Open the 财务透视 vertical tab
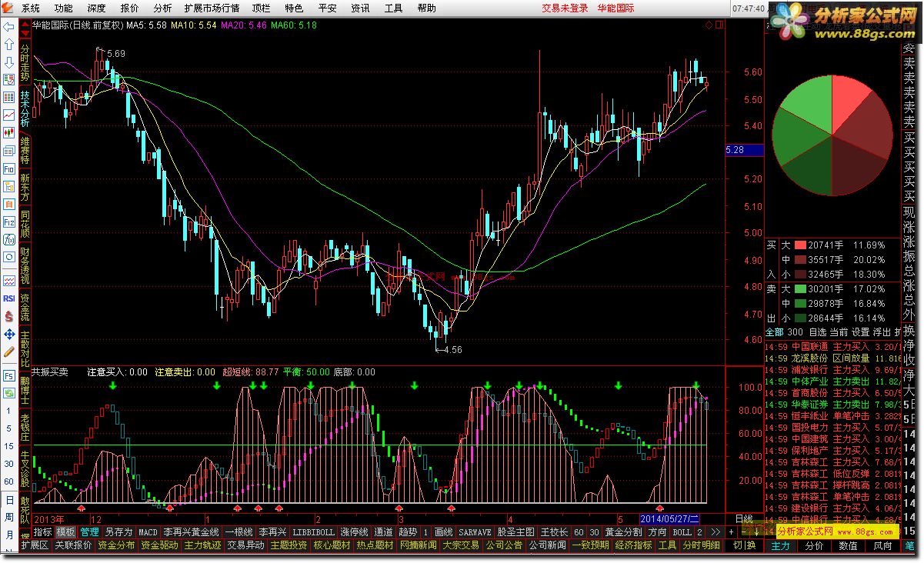The image size is (924, 563). [x=25, y=265]
